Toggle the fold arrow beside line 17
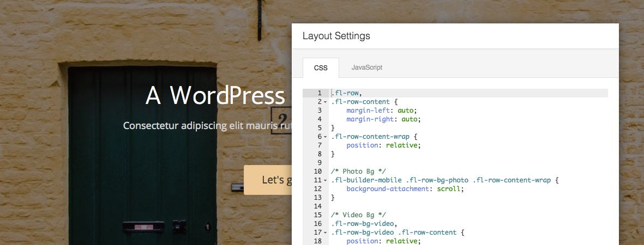644x245 pixels. [x=326, y=232]
